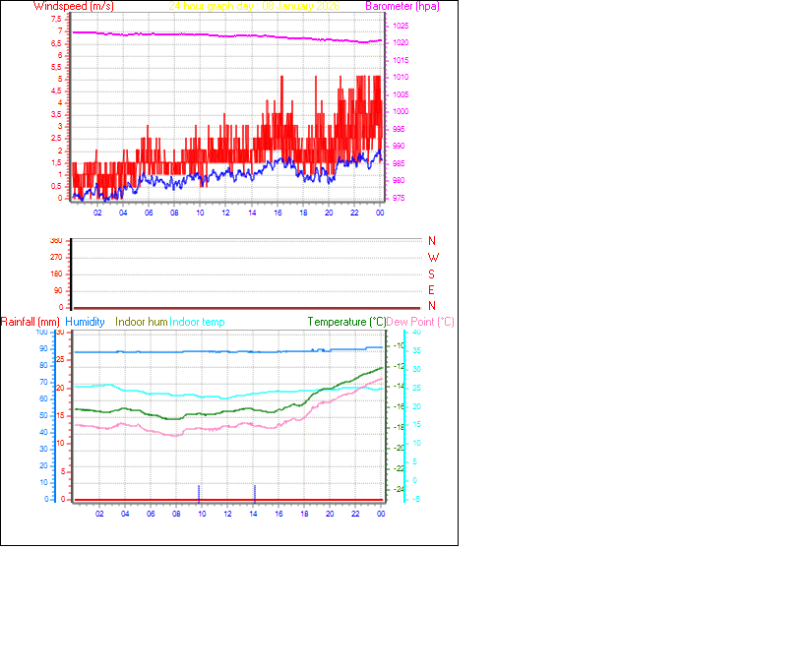803x672 pixels.
Task: Click the N compass label atop wind direction chart
Action: pos(432,240)
